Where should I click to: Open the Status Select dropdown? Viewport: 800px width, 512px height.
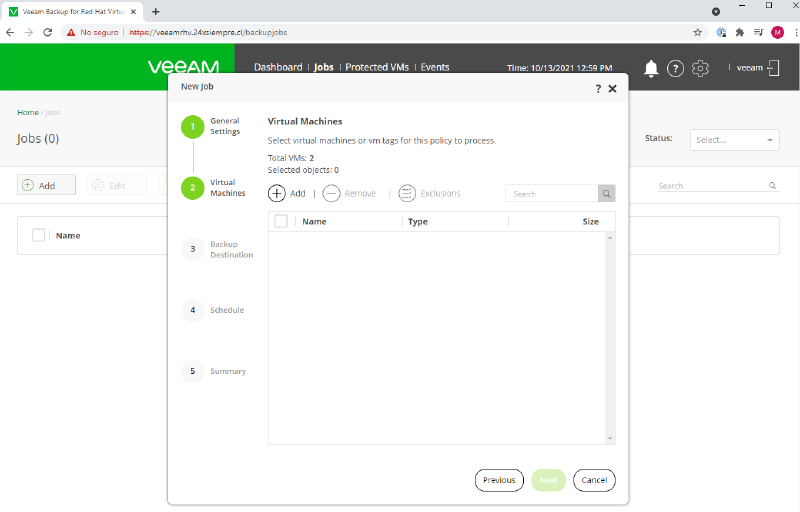coord(734,140)
